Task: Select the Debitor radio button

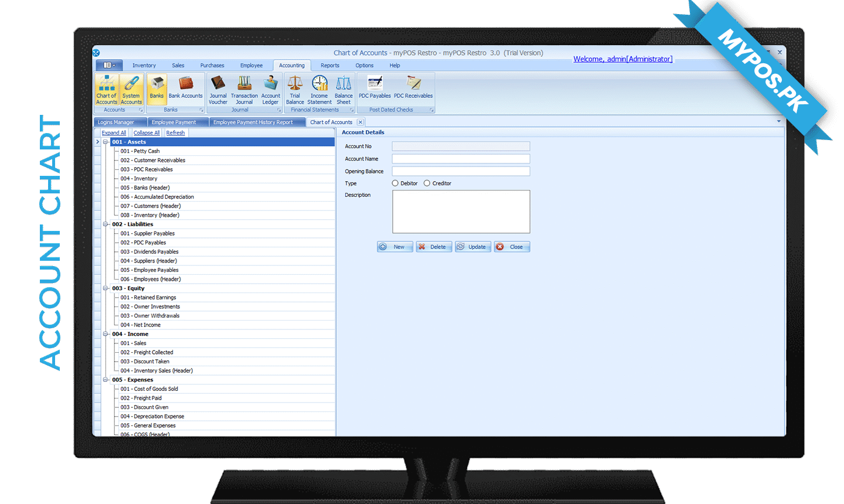Action: [395, 183]
